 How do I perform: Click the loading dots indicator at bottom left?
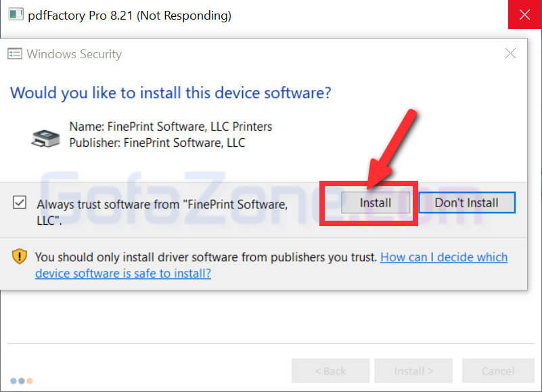pos(22,380)
